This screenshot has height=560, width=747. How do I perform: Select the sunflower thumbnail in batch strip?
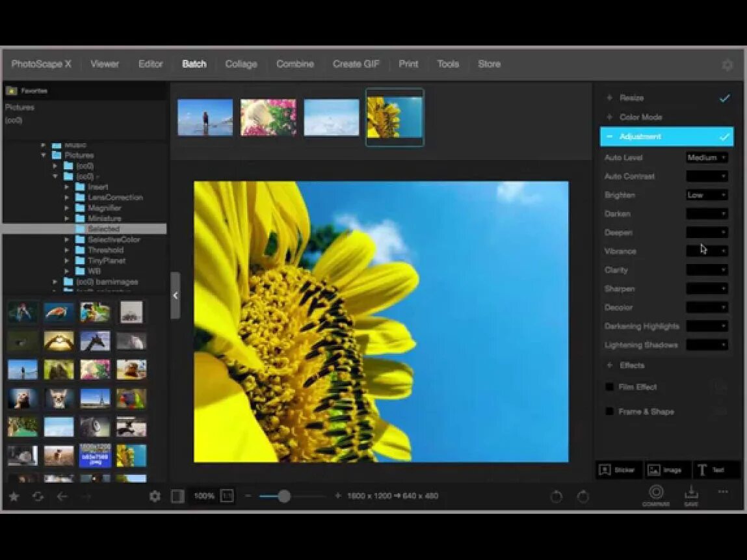(x=395, y=117)
